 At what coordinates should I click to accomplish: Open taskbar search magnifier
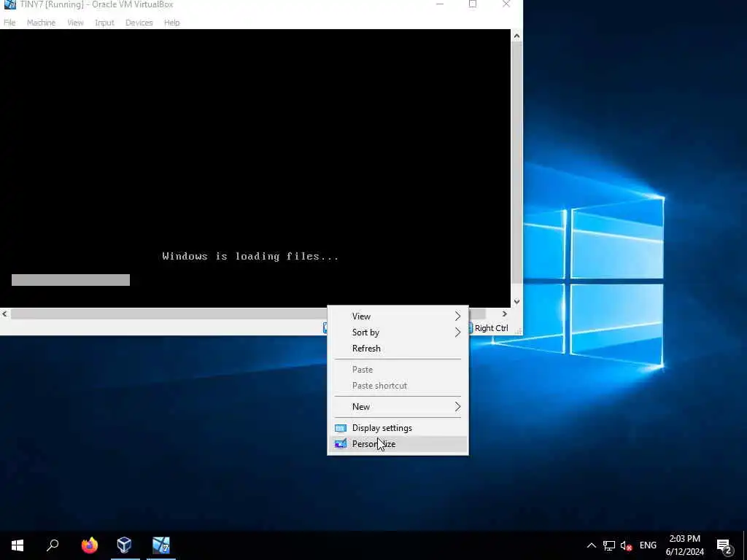point(53,545)
